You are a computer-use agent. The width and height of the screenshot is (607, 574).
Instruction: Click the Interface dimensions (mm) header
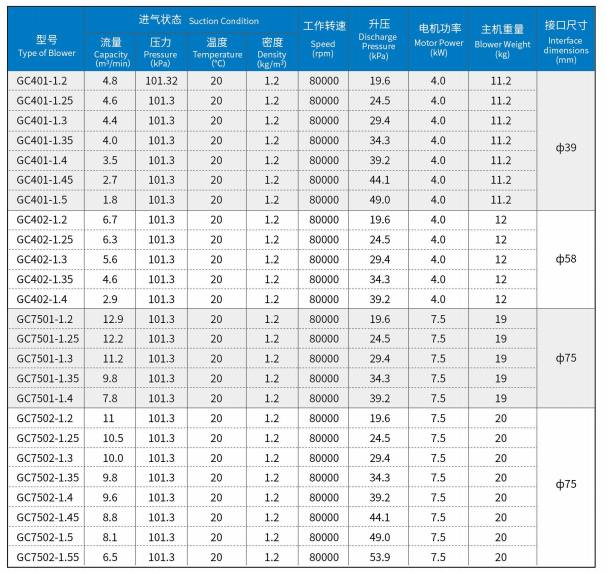pos(566,41)
